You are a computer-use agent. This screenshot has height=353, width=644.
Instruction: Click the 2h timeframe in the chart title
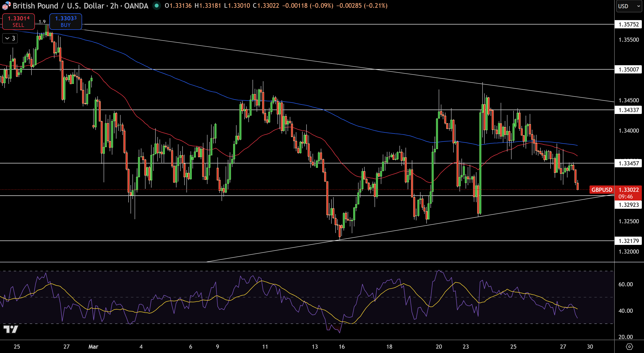(x=114, y=6)
